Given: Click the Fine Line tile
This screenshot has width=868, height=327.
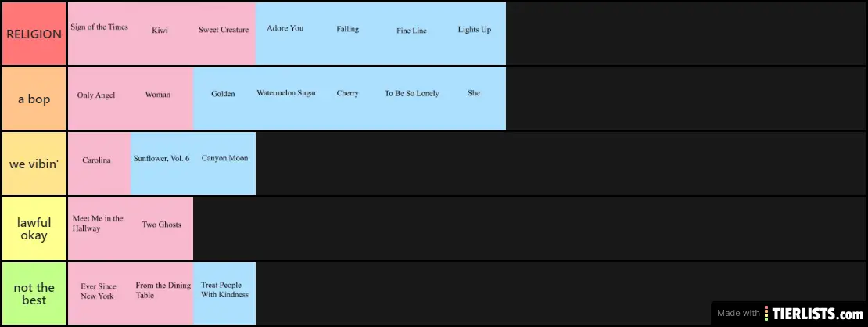Looking at the screenshot, I should point(411,34).
